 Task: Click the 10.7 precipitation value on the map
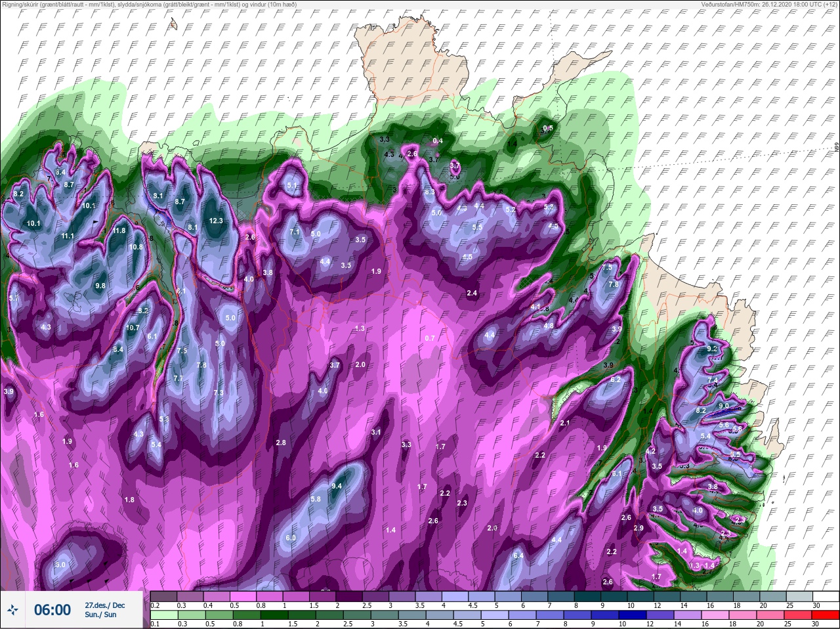click(x=133, y=327)
